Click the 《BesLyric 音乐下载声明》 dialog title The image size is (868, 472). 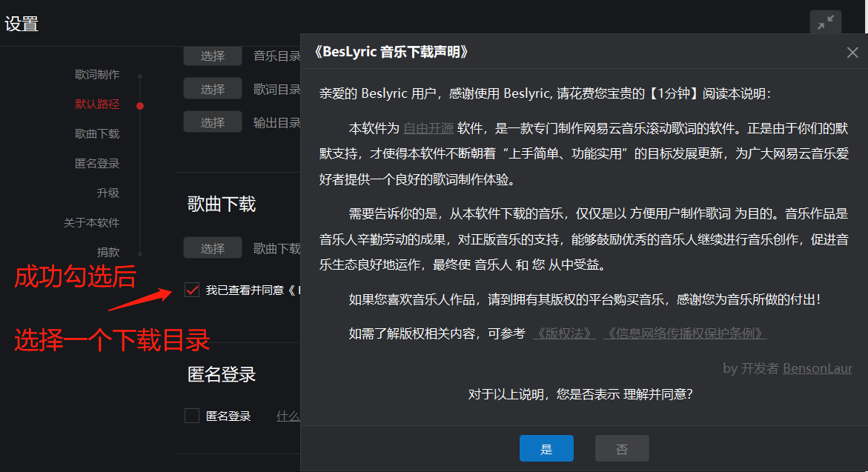click(391, 52)
